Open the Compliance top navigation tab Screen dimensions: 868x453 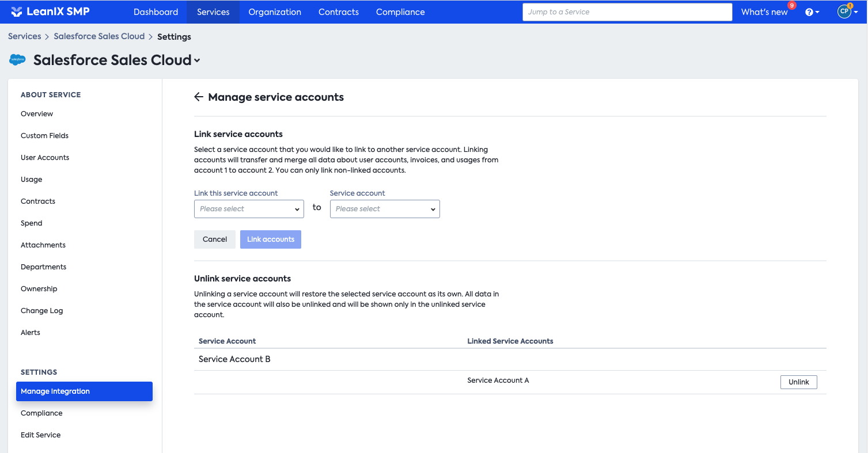click(400, 12)
